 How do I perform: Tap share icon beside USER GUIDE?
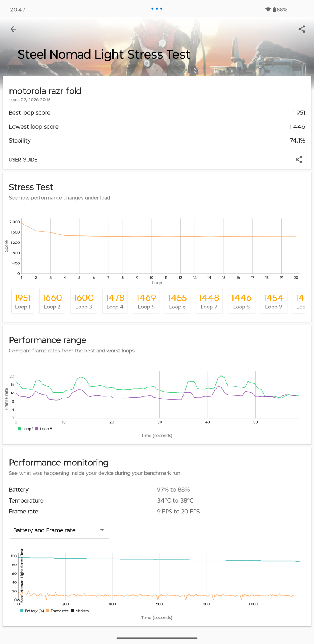(299, 159)
